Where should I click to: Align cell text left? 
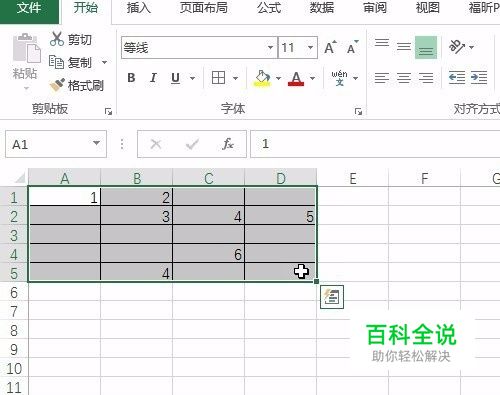(x=382, y=78)
